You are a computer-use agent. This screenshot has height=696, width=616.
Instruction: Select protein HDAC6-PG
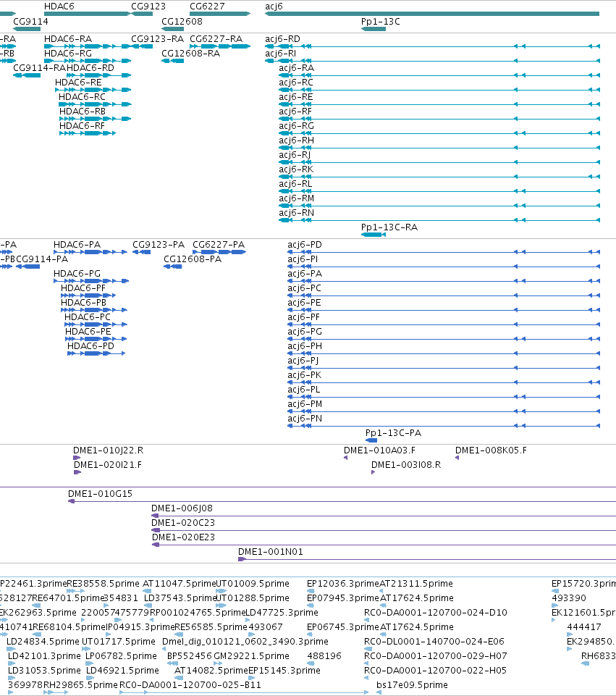coord(77,274)
